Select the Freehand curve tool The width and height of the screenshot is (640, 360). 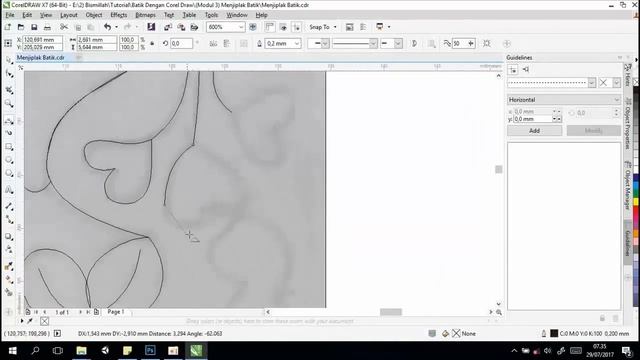(x=9, y=121)
